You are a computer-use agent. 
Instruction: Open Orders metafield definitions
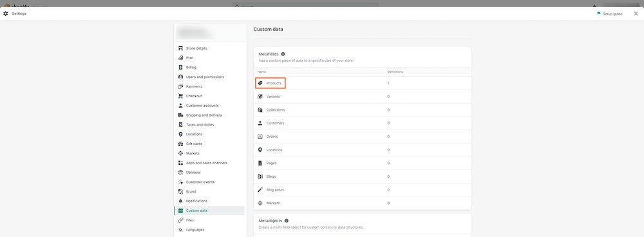coord(362,137)
